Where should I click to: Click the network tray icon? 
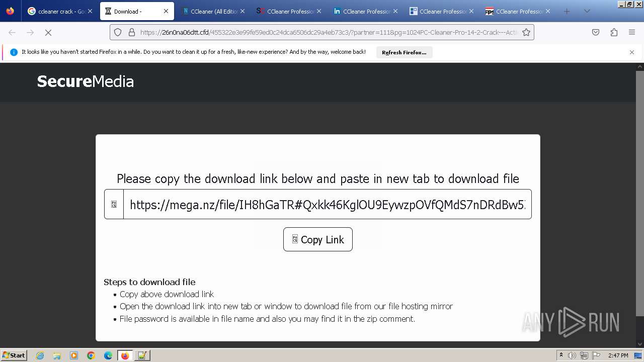pos(584,355)
